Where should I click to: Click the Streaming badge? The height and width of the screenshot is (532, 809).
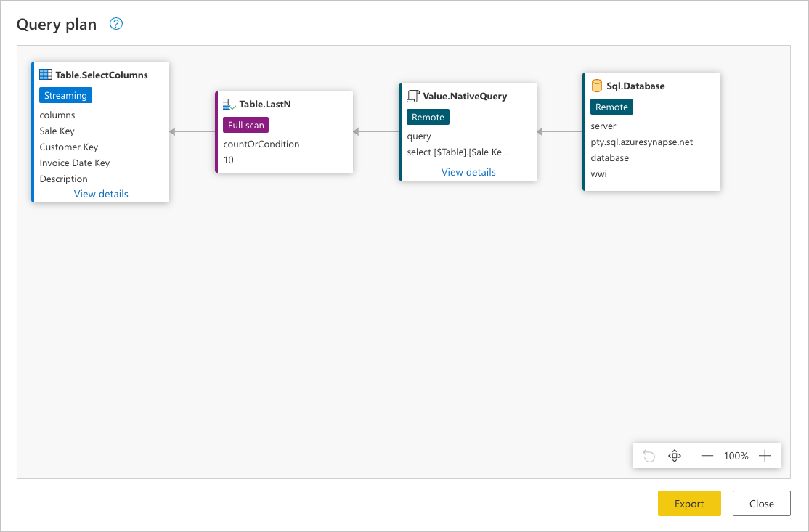65,95
